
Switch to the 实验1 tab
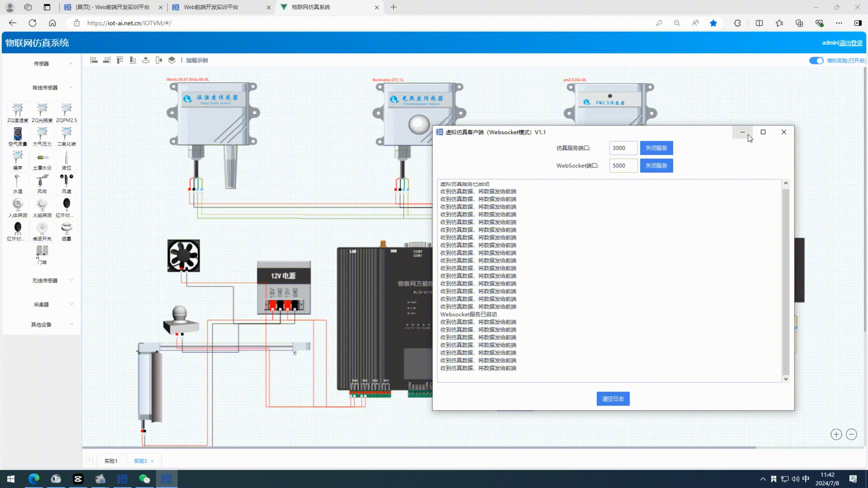(x=111, y=461)
